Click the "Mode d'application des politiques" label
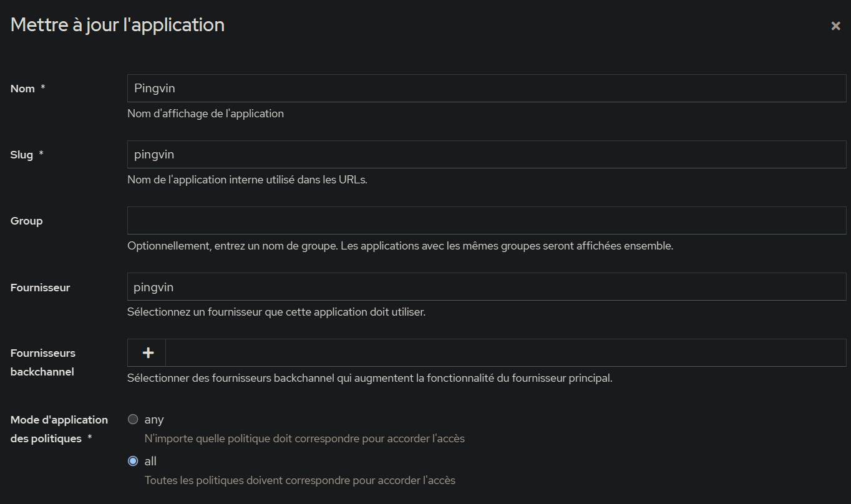Image resolution: width=851 pixels, height=504 pixels. click(x=59, y=429)
